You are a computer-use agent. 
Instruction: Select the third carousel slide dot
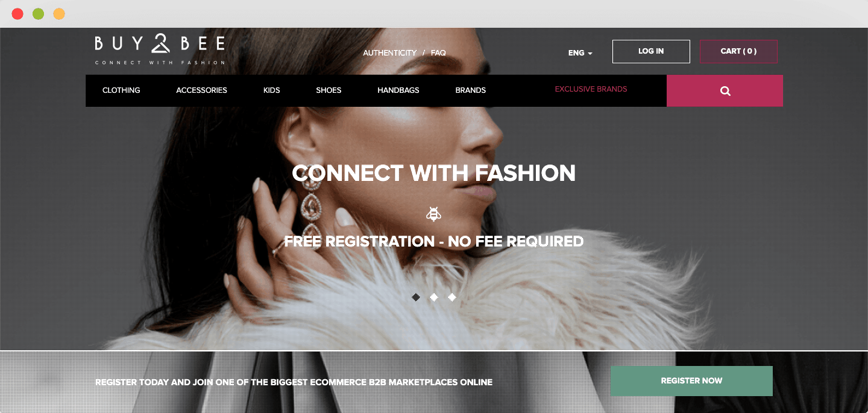452,297
